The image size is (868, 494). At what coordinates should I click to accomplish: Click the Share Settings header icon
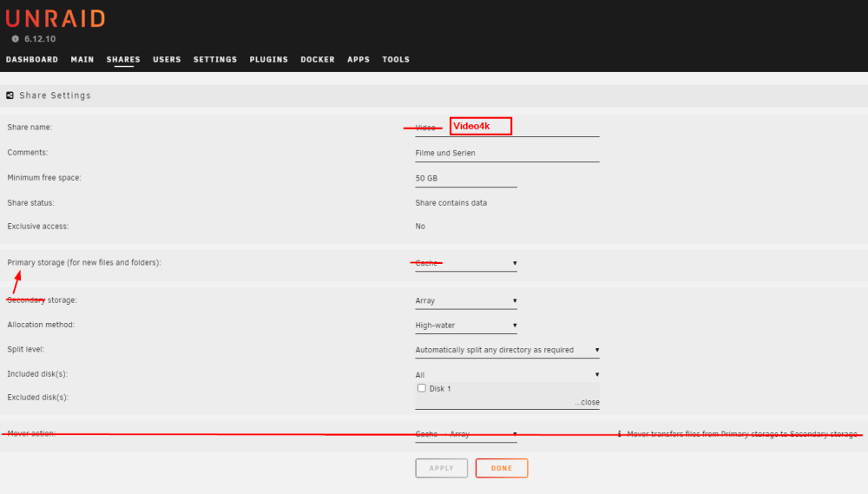pos(10,96)
